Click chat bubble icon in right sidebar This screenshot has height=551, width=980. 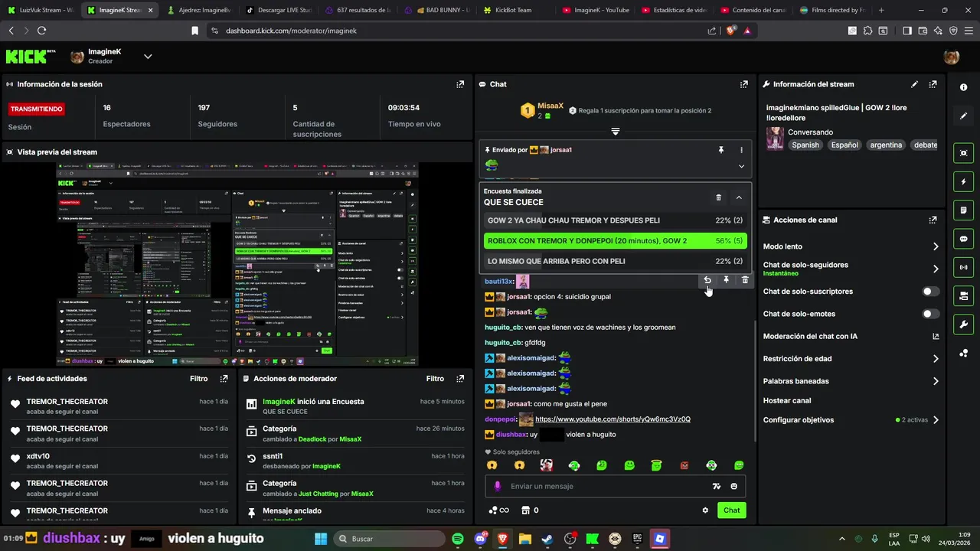point(963,239)
